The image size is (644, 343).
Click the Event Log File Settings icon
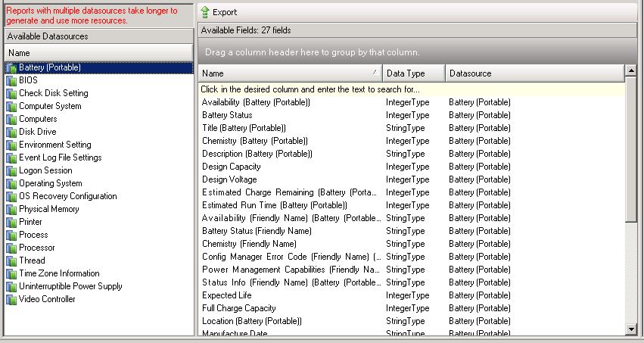(11, 157)
